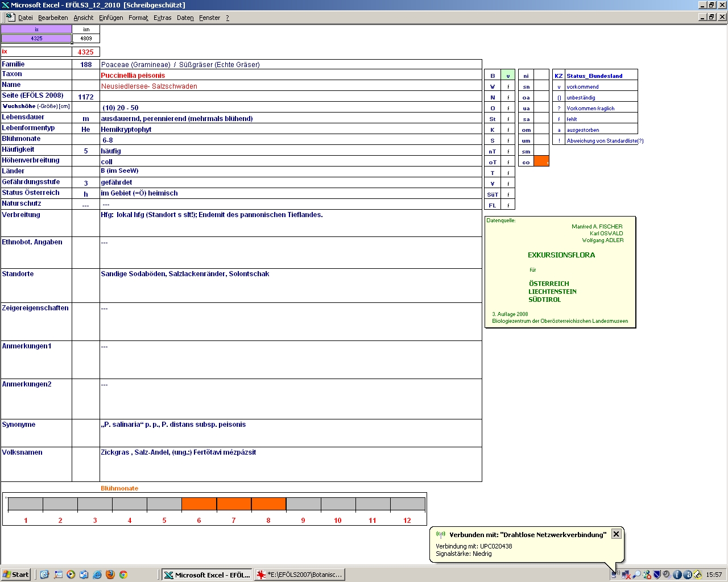Launch Firefox from quick launch
The width and height of the screenshot is (728, 582).
pos(110,575)
